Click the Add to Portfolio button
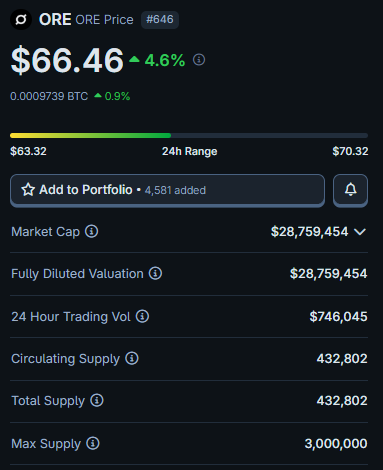 pyautogui.click(x=167, y=190)
